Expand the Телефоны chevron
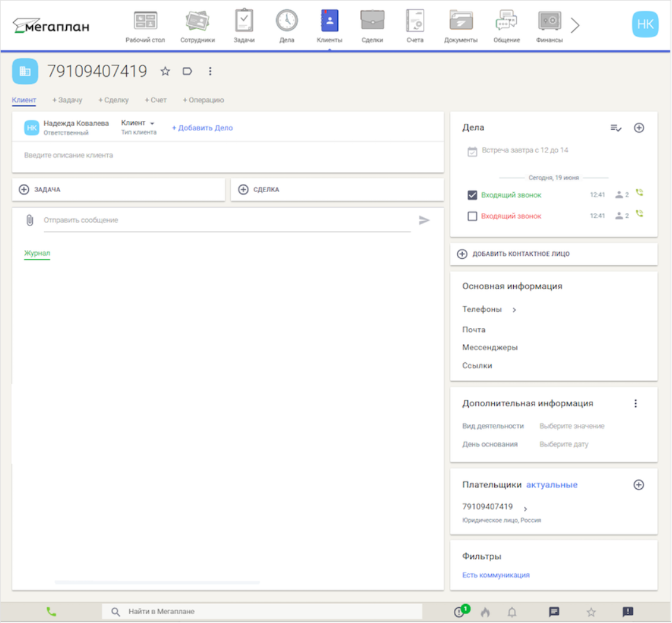 514,310
